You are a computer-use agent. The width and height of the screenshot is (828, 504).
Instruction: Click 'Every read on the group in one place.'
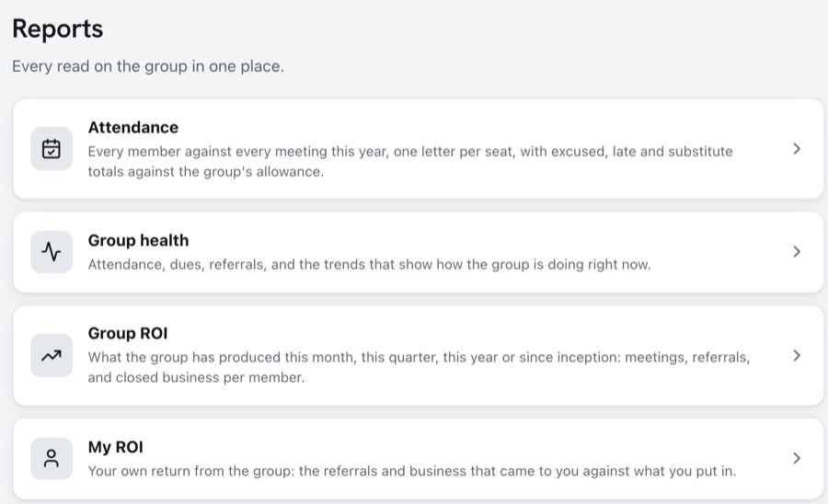click(148, 66)
